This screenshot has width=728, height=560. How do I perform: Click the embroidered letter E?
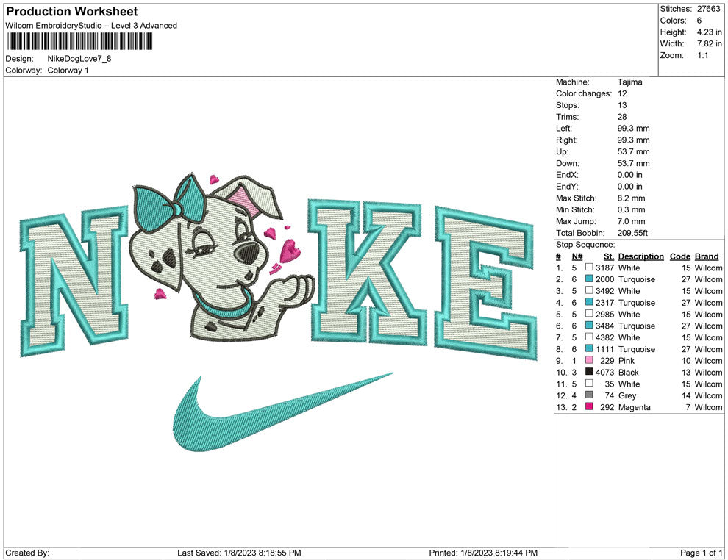tap(485, 283)
